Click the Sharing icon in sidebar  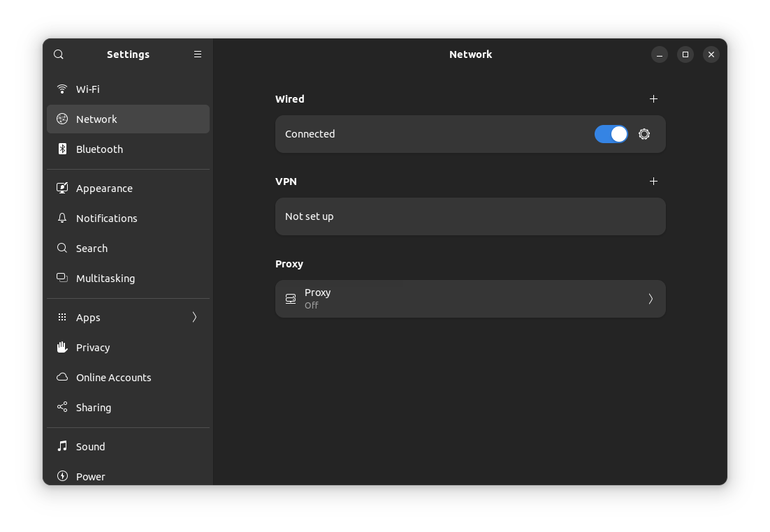(x=62, y=407)
